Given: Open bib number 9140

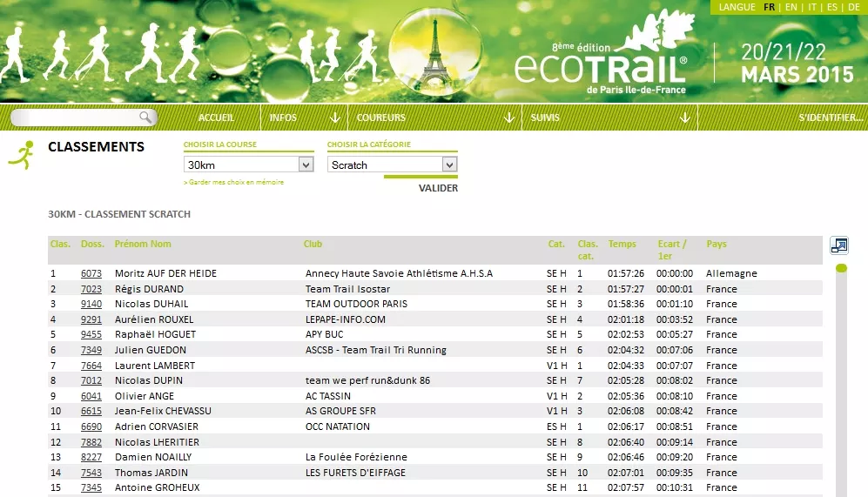Looking at the screenshot, I should [91, 304].
